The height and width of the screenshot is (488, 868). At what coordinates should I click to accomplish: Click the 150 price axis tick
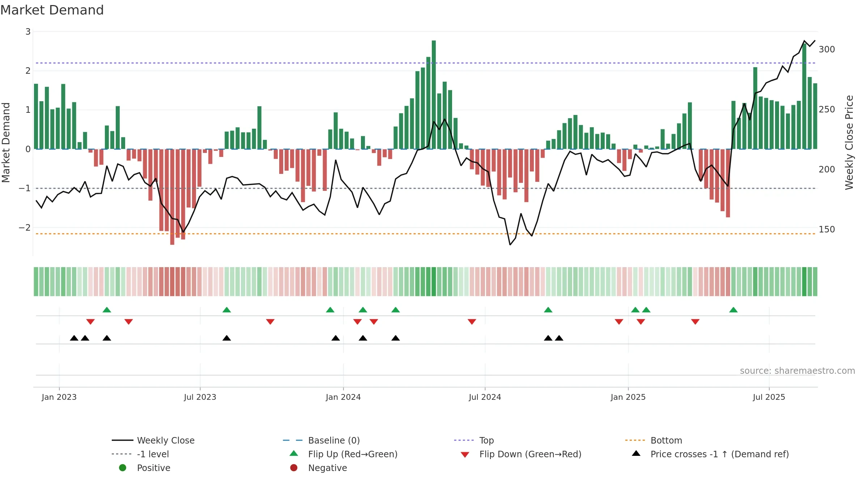click(x=827, y=229)
